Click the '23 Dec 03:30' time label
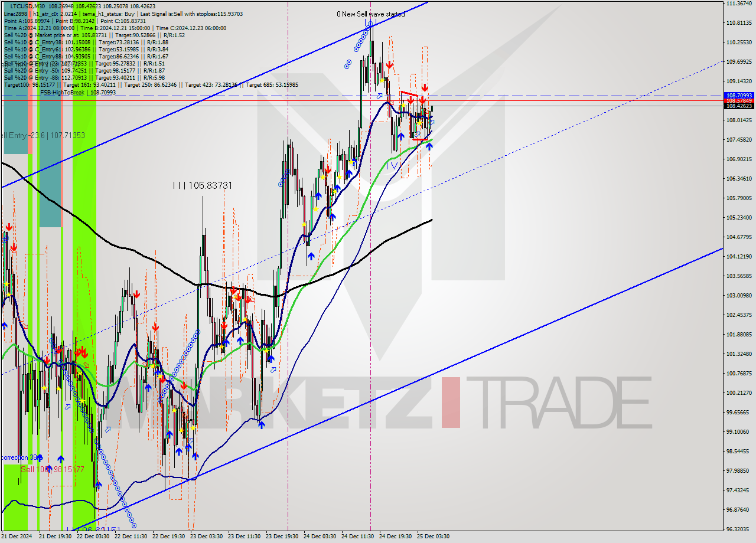 click(x=207, y=537)
